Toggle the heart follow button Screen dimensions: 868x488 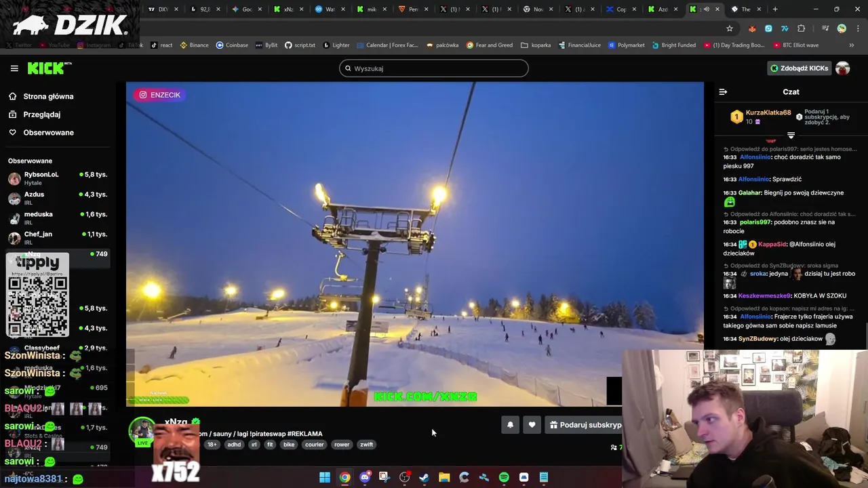click(x=532, y=425)
